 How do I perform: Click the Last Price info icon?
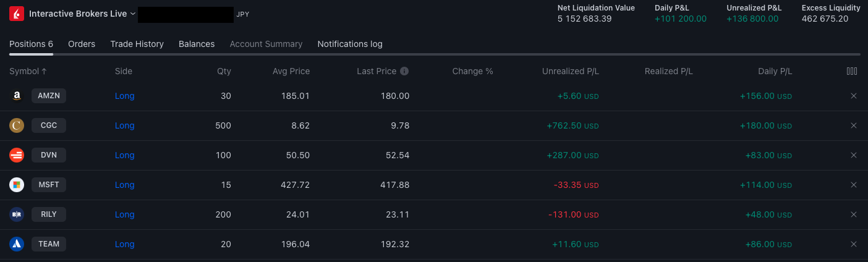click(x=404, y=71)
